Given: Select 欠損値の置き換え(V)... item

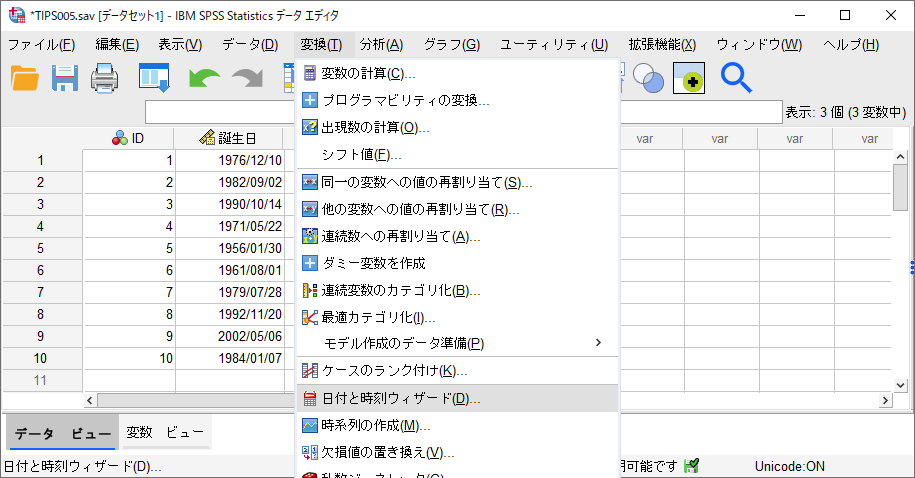Looking at the screenshot, I should [457, 452].
